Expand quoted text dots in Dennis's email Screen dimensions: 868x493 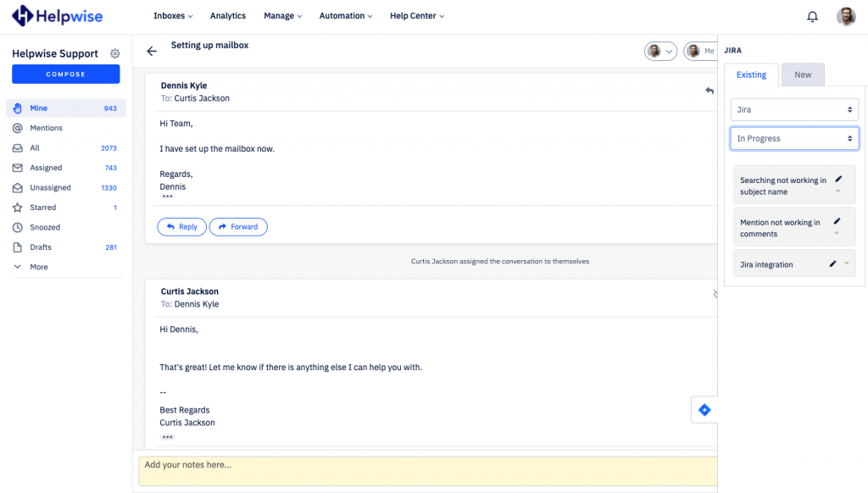[x=167, y=197]
